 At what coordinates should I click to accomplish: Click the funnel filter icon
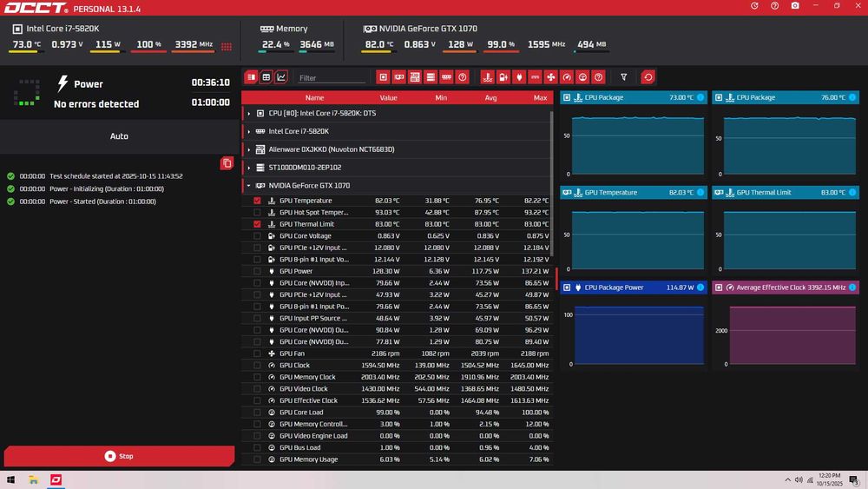624,77
